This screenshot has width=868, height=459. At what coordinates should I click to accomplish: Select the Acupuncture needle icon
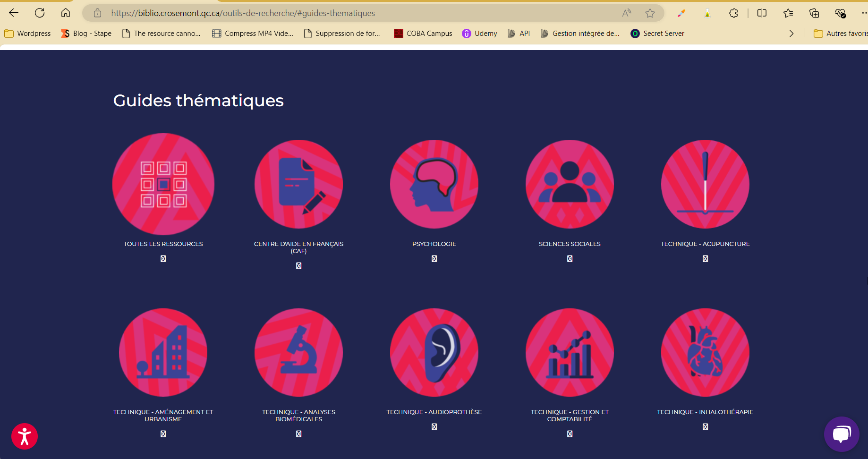tap(705, 184)
